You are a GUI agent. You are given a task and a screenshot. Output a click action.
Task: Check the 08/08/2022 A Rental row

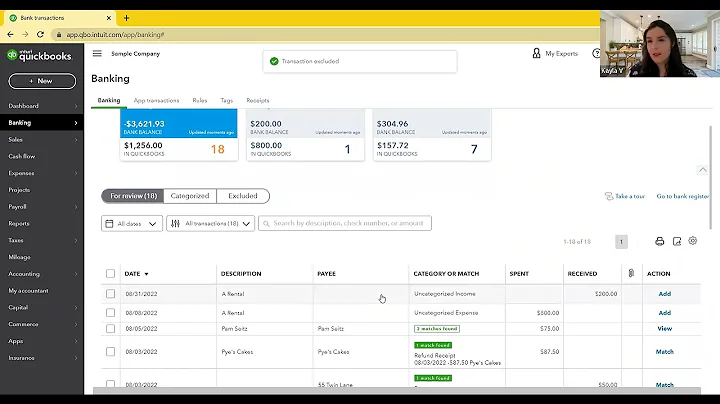click(110, 313)
